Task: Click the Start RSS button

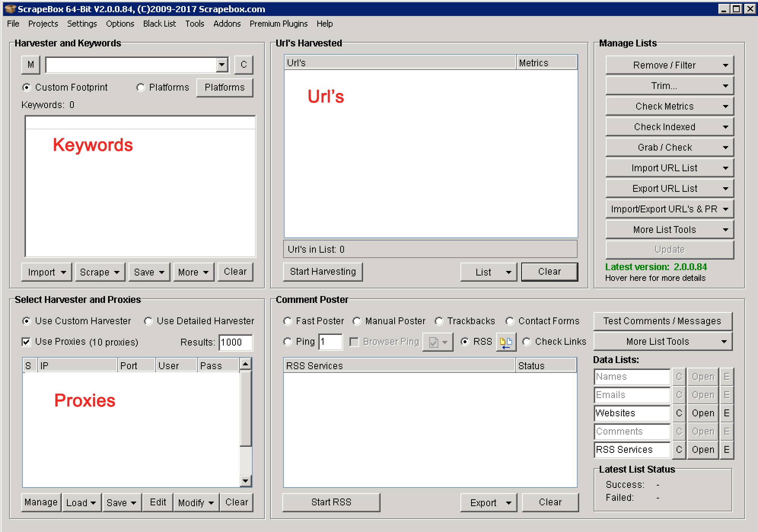Action: 331,502
